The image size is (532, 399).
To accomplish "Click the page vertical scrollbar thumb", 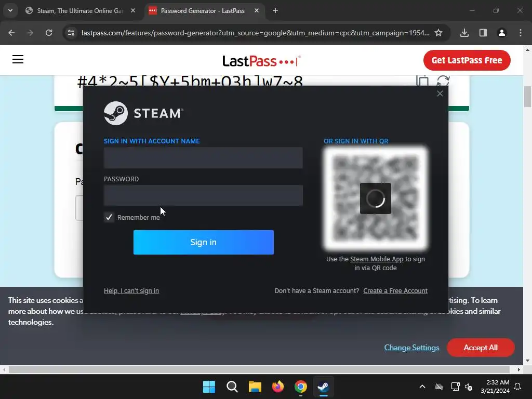I will pyautogui.click(x=527, y=97).
